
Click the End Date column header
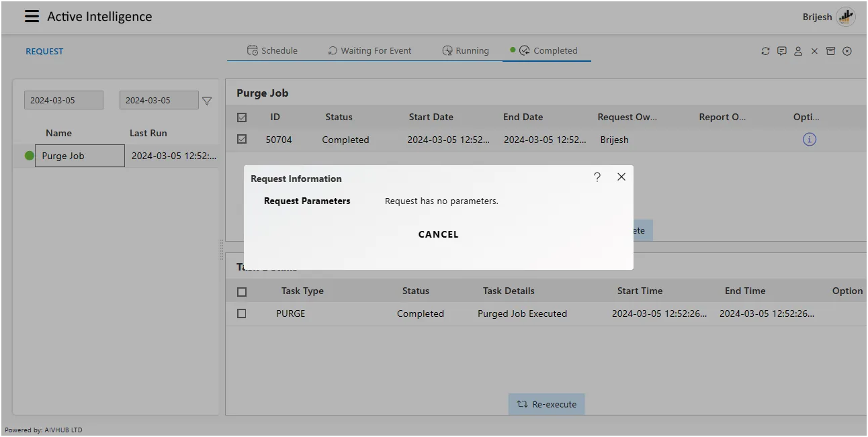click(x=523, y=117)
